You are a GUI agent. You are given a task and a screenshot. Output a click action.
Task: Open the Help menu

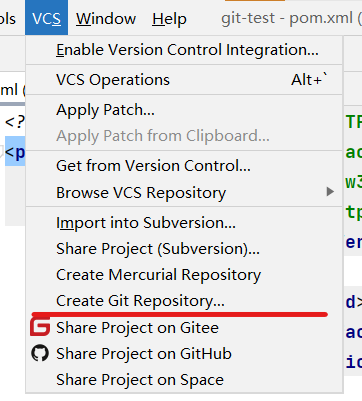point(169,19)
